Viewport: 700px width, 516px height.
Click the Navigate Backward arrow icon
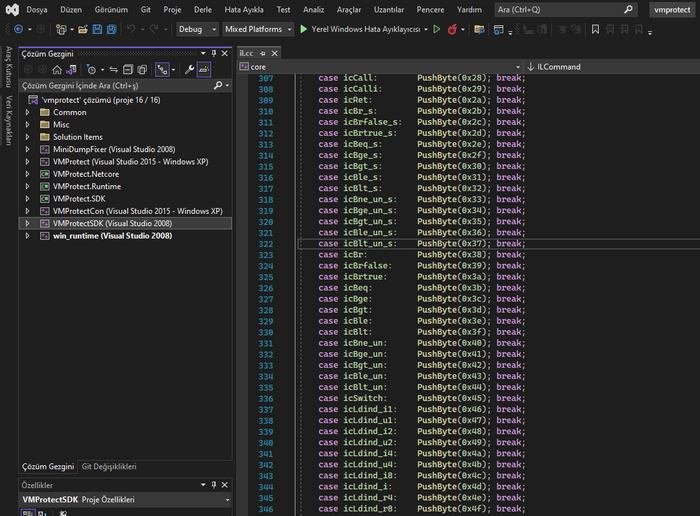click(18, 29)
